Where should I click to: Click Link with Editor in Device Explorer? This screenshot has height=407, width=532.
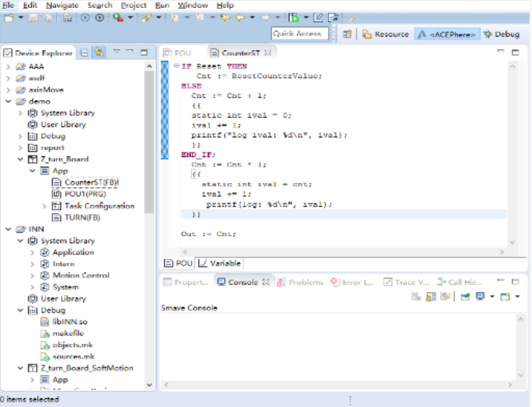point(98,53)
